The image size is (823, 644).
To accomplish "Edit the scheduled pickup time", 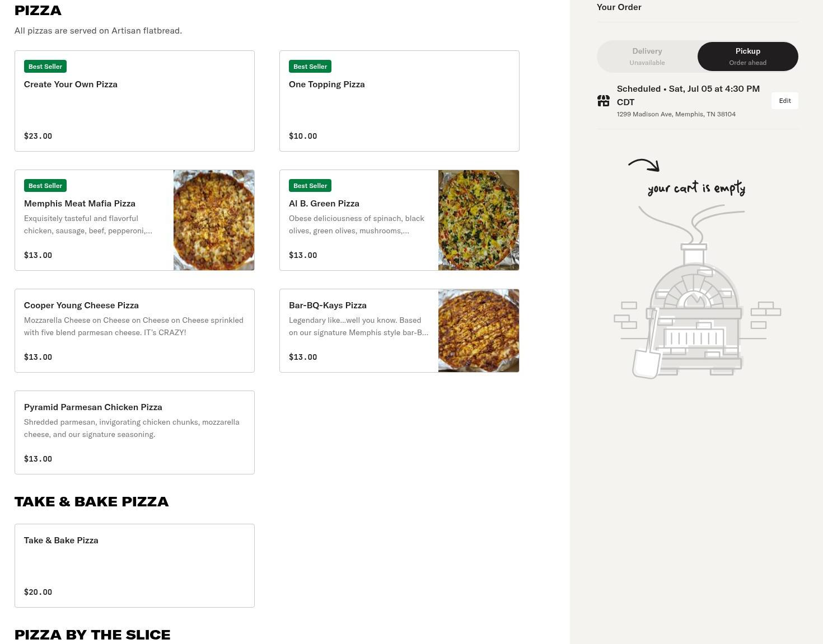I will [784, 101].
